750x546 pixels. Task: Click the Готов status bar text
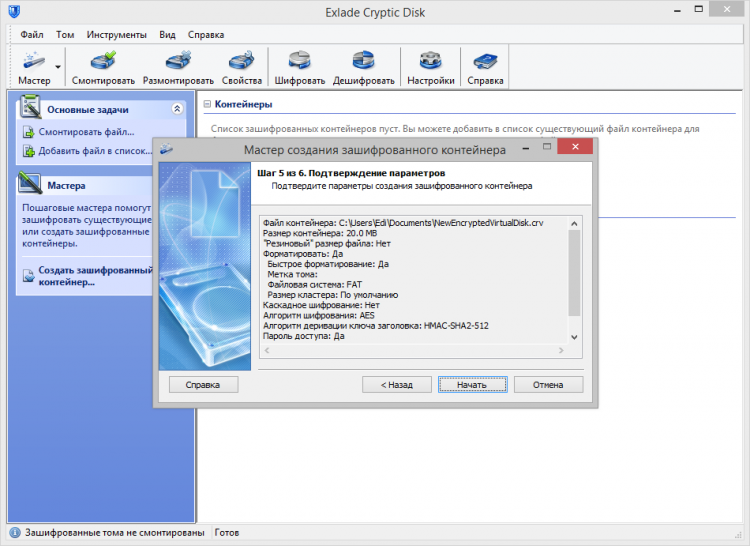(227, 533)
